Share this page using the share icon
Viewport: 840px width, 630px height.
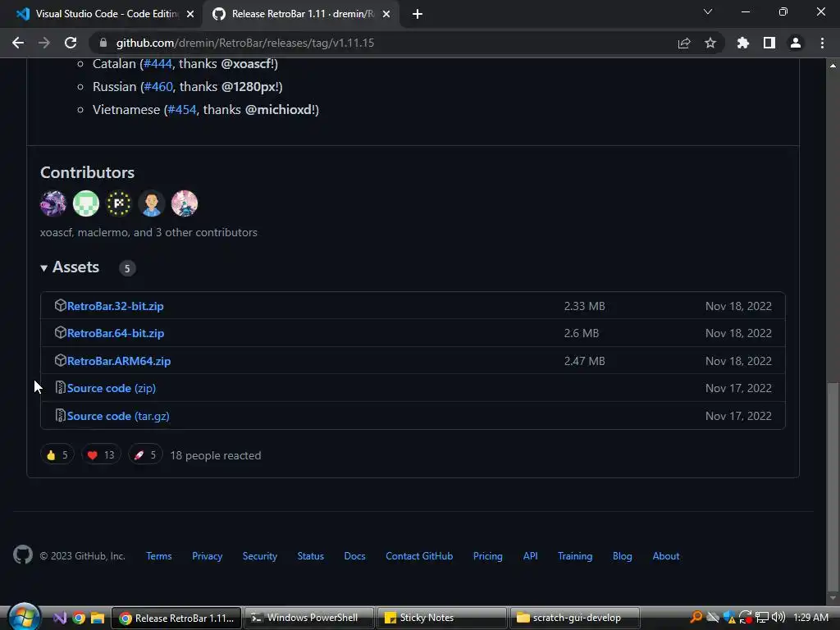click(684, 43)
